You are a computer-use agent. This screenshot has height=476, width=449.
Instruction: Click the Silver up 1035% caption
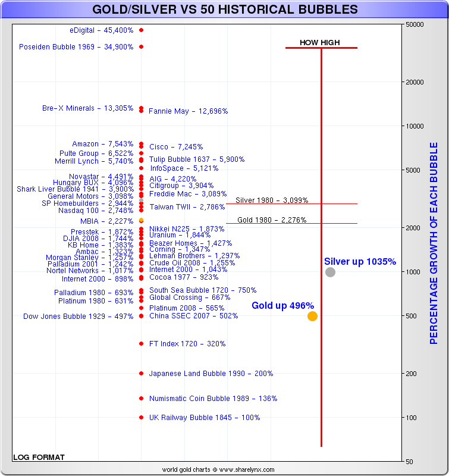360,262
